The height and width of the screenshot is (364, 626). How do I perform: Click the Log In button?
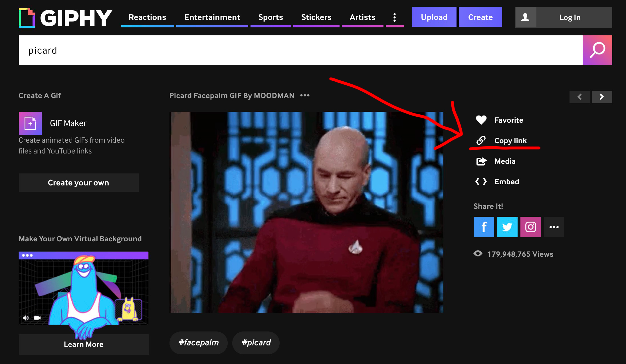pyautogui.click(x=570, y=17)
